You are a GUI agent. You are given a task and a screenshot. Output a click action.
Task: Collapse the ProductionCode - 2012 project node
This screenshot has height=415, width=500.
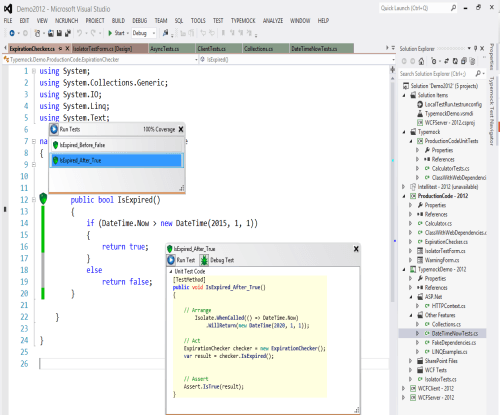(x=404, y=196)
